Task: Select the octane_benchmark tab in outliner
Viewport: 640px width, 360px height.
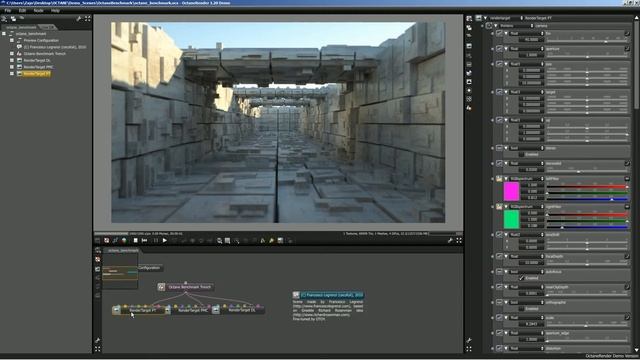Action: coord(20,27)
